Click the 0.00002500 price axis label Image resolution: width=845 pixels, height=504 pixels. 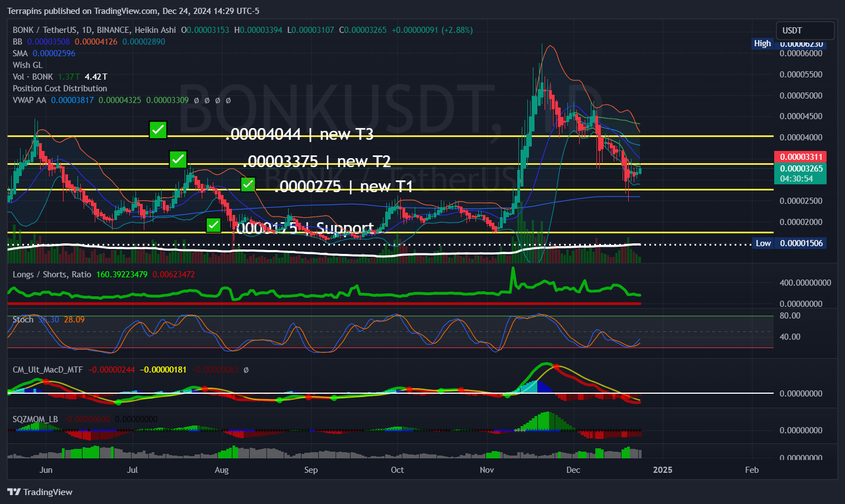801,201
